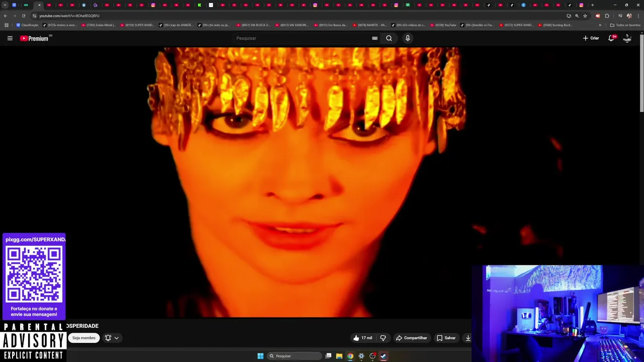The height and width of the screenshot is (362, 644).
Task: Click browser back arrow
Action: click(x=6, y=16)
